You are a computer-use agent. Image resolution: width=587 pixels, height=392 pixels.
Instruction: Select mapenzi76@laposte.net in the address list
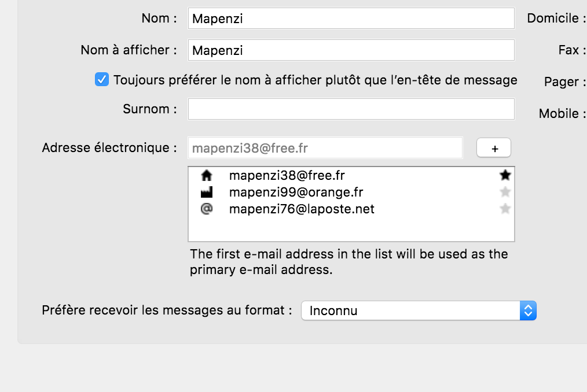coord(302,209)
